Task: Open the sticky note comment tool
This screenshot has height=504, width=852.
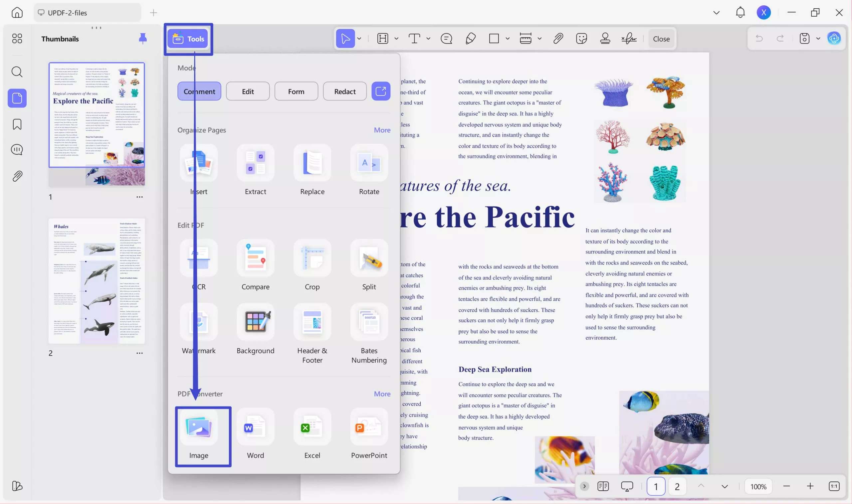Action: tap(446, 38)
